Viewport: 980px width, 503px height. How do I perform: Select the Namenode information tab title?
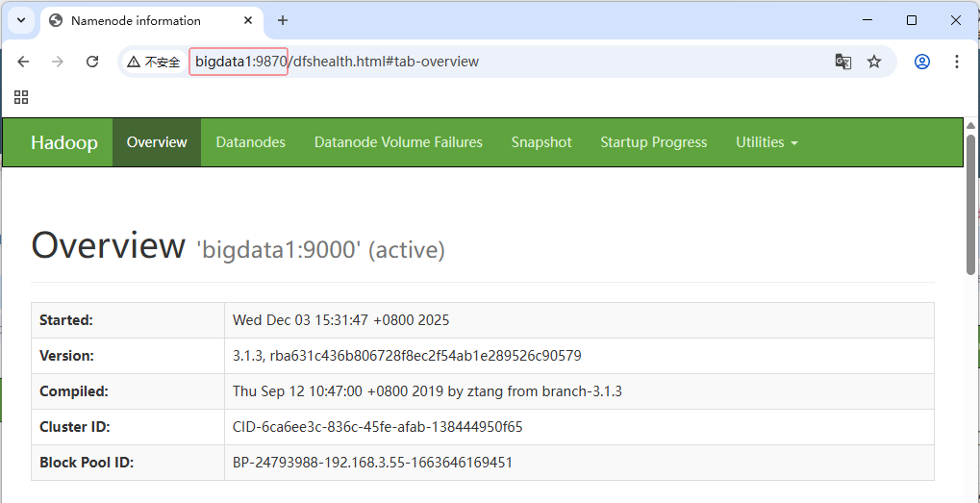pyautogui.click(x=136, y=20)
